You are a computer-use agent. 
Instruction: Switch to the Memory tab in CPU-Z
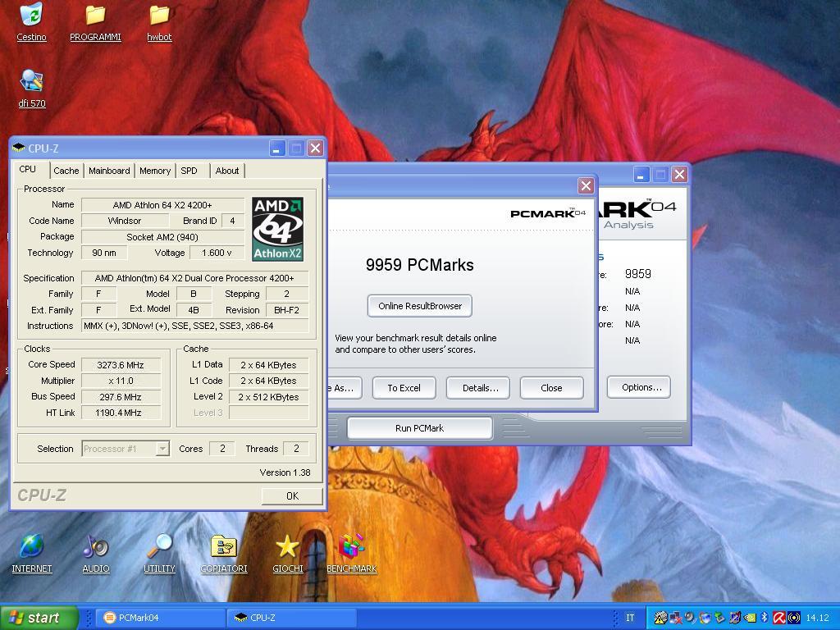coord(155,171)
